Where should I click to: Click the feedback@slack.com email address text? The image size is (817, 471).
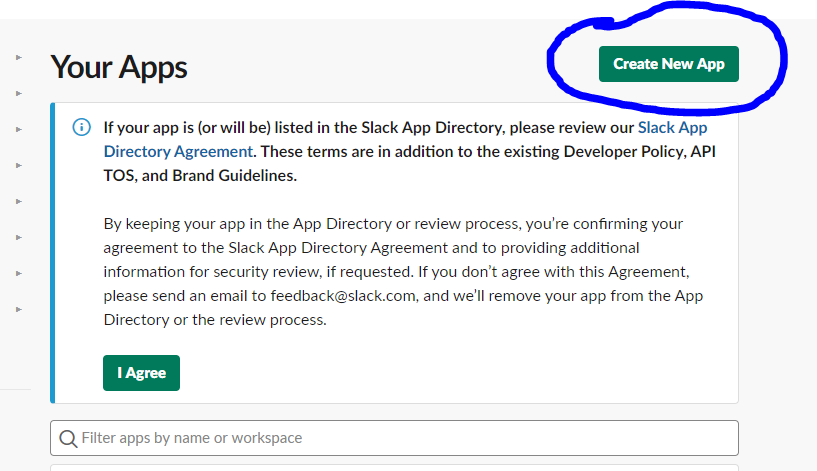pos(343,296)
